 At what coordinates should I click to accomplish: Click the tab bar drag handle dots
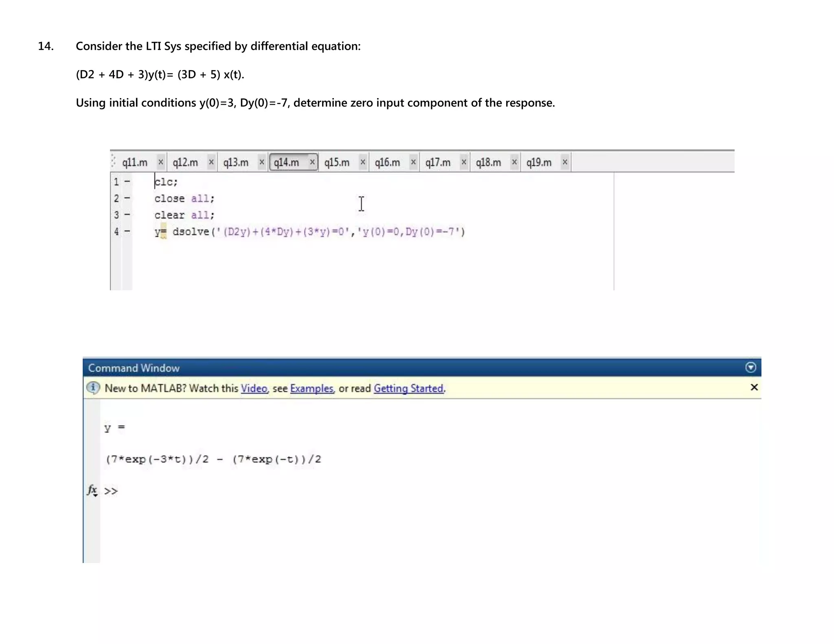[113, 162]
